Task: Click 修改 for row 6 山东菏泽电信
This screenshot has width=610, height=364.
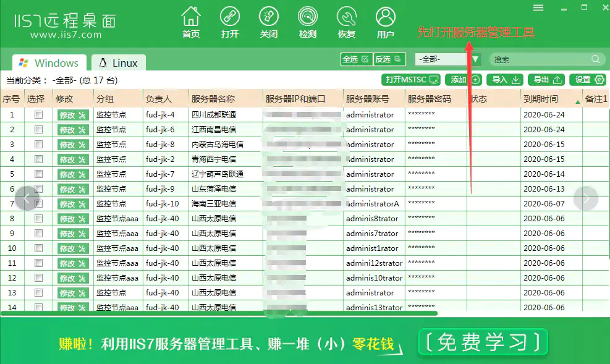Action: 73,189
